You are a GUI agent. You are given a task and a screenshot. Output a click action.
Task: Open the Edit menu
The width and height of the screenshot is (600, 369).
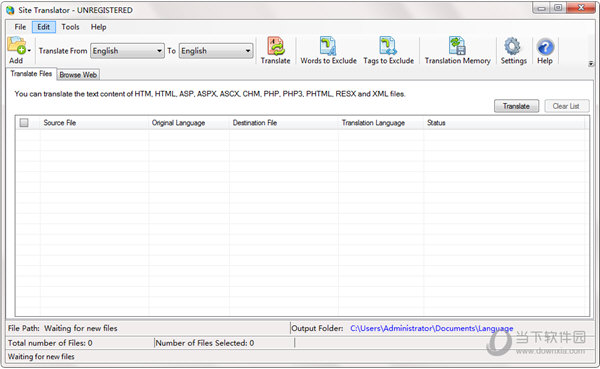click(43, 27)
